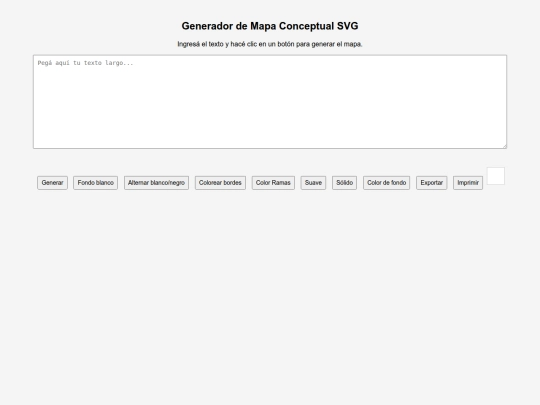Click the Generar button
Image resolution: width=540 pixels, height=405 pixels.
tap(52, 183)
